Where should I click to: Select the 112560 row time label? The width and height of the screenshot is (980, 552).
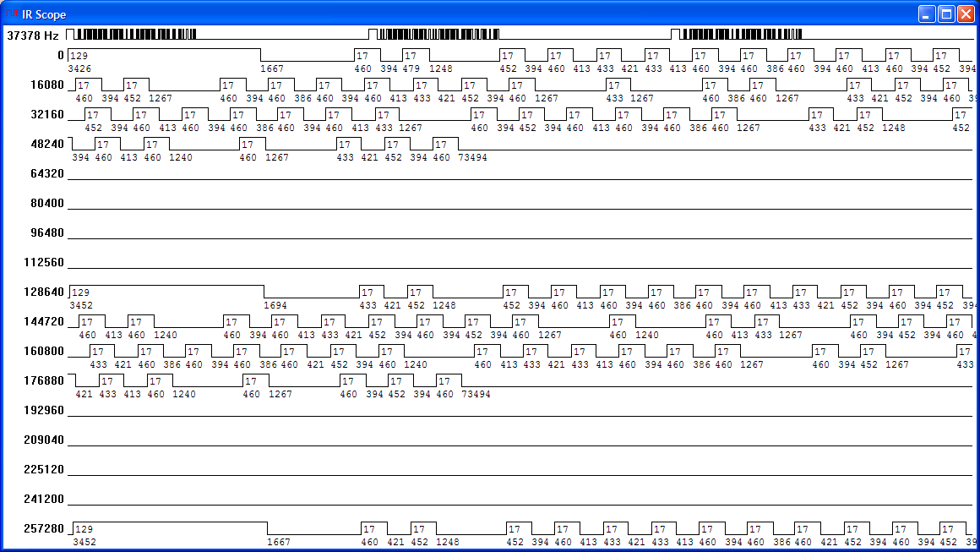(44, 263)
